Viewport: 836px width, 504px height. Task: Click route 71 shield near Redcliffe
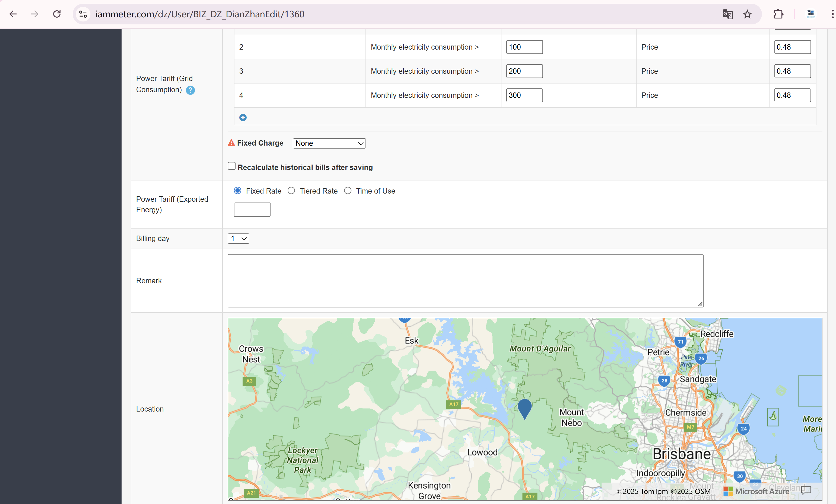pos(681,342)
